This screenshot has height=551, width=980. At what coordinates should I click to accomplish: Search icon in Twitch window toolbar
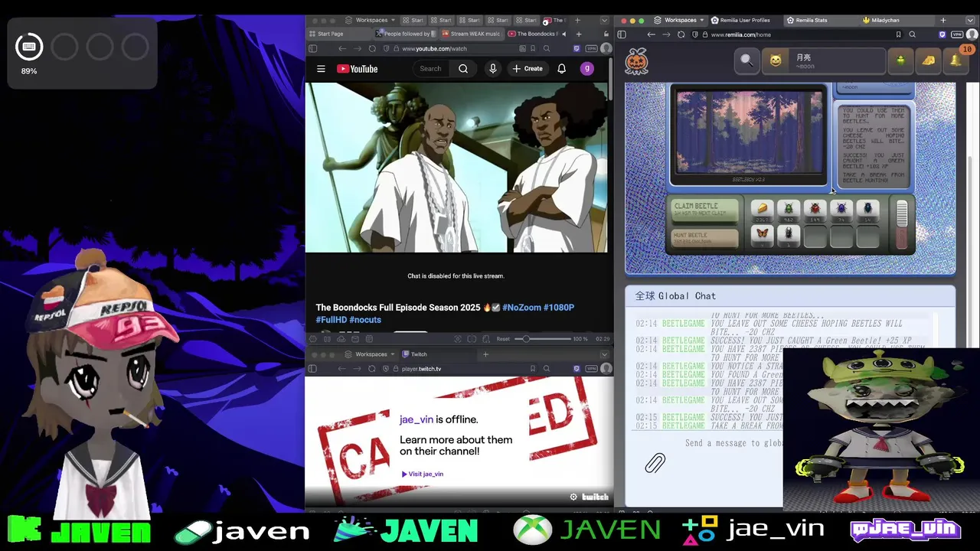coord(547,369)
